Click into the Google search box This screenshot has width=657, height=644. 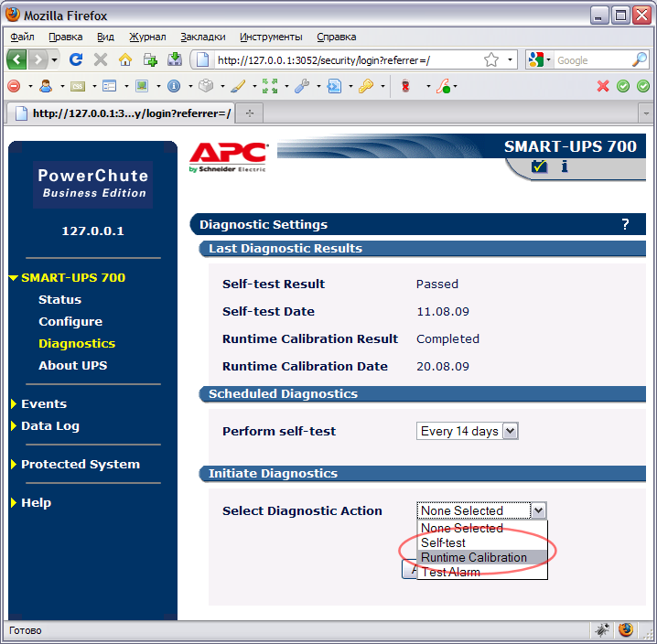[592, 59]
